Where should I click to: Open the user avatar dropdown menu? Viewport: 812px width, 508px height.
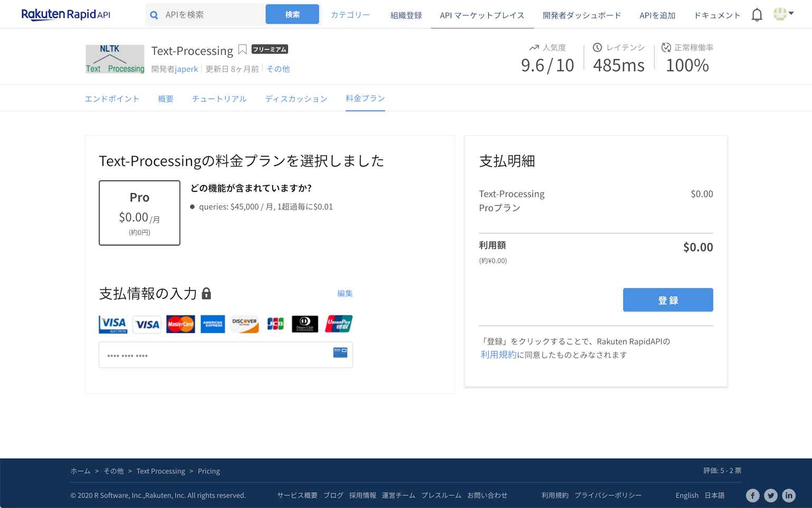tap(783, 14)
